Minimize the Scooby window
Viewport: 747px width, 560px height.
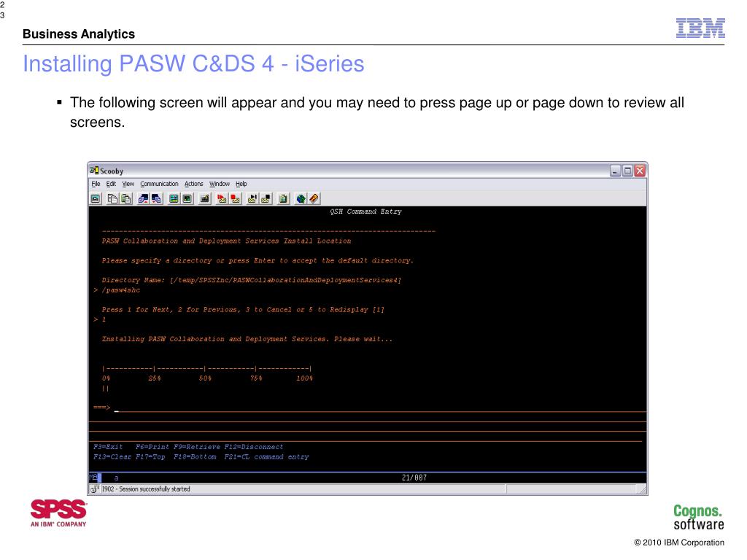[616, 171]
